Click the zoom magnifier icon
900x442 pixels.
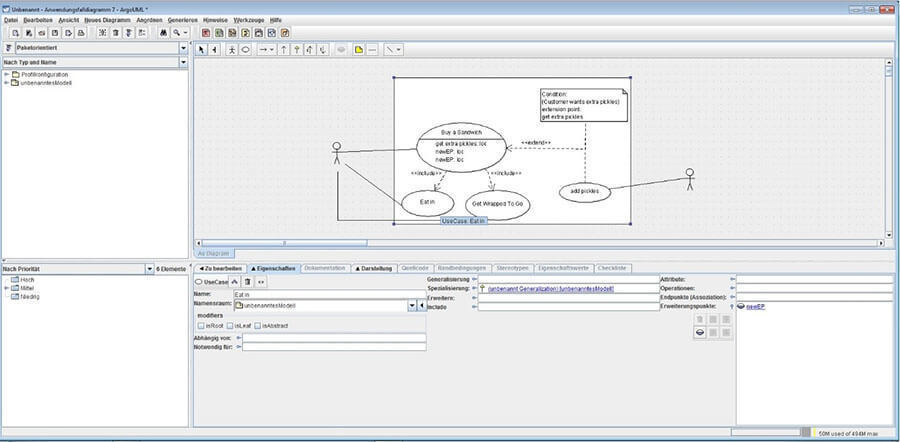(178, 32)
